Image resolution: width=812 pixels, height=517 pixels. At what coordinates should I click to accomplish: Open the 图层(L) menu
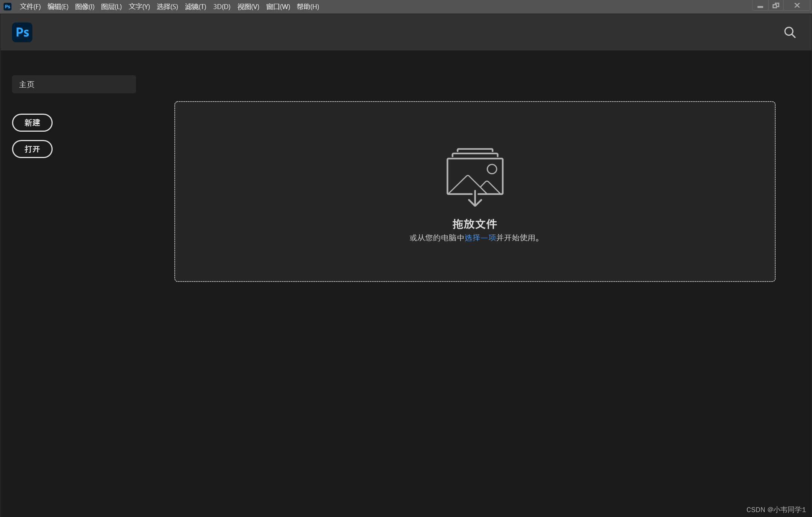coord(111,7)
